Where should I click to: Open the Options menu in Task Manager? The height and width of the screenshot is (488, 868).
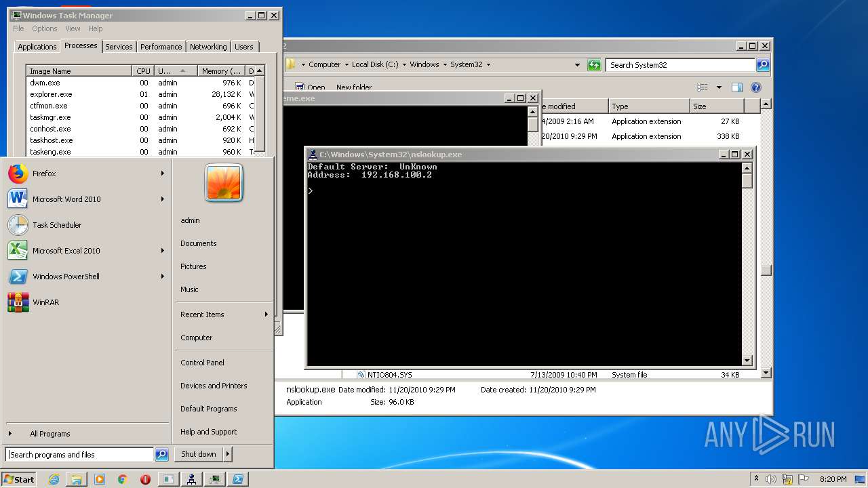click(x=45, y=28)
